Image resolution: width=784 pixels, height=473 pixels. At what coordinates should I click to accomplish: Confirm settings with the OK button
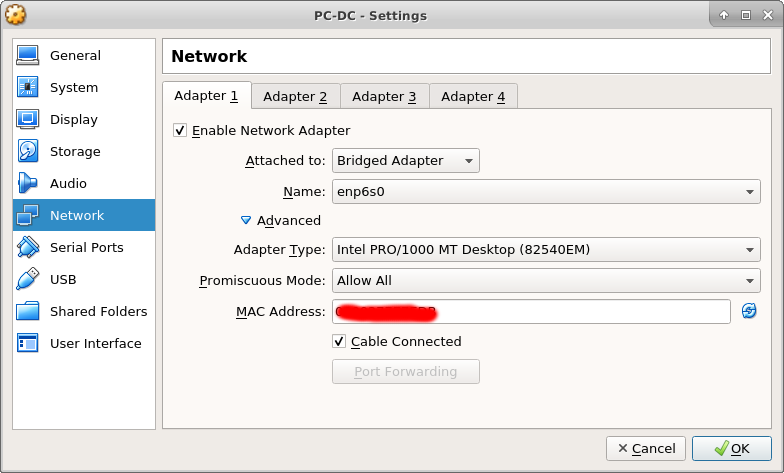coord(732,448)
